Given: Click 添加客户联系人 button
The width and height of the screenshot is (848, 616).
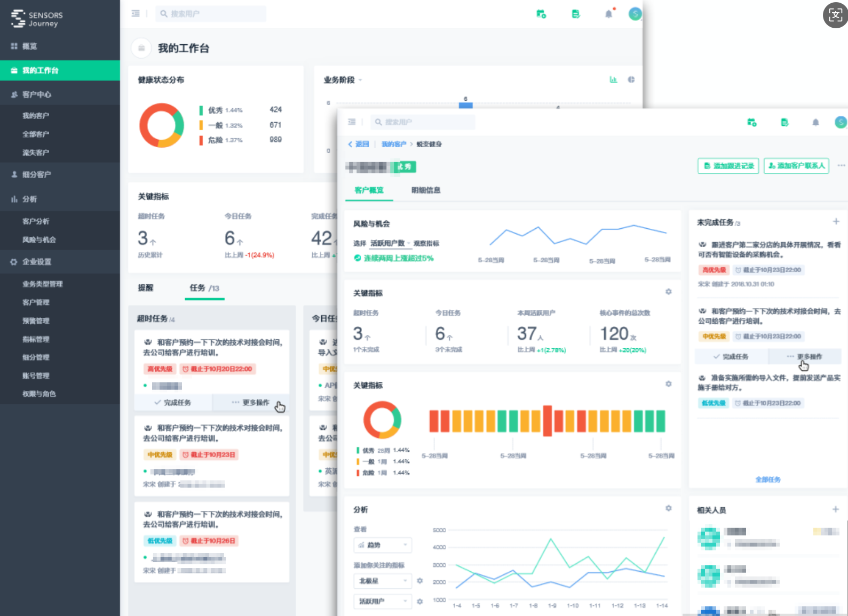Looking at the screenshot, I should 796,166.
